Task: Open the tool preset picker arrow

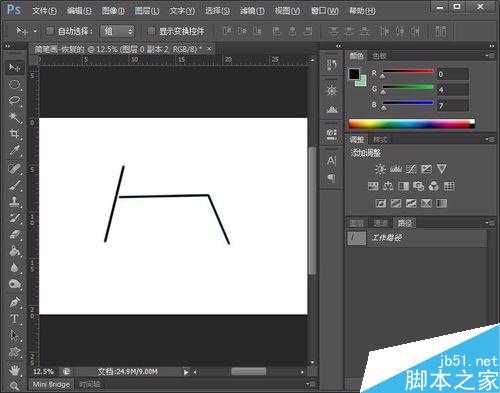Action: click(x=35, y=31)
